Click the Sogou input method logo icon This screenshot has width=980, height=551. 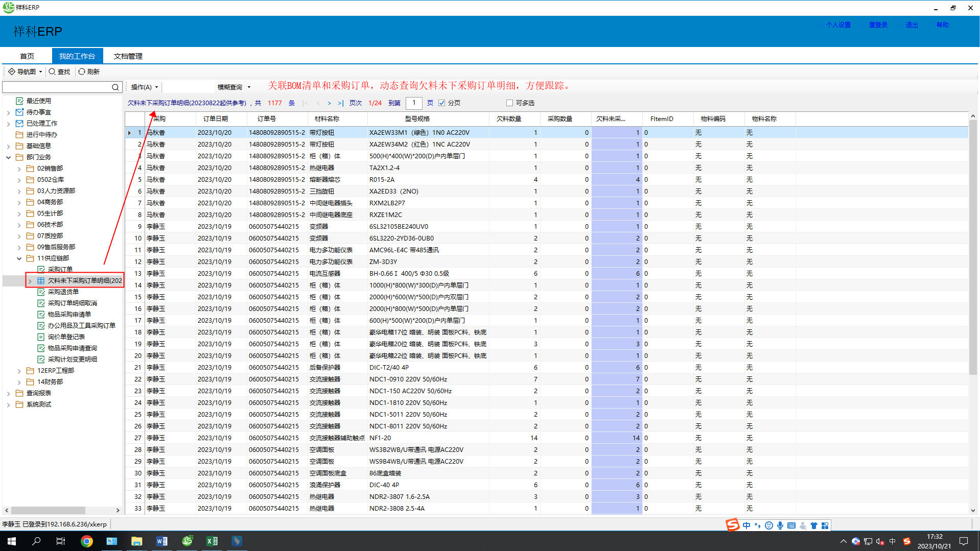[732, 525]
